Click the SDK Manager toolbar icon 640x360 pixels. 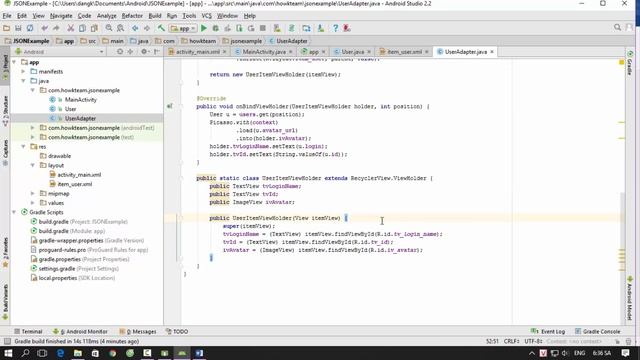321,28
